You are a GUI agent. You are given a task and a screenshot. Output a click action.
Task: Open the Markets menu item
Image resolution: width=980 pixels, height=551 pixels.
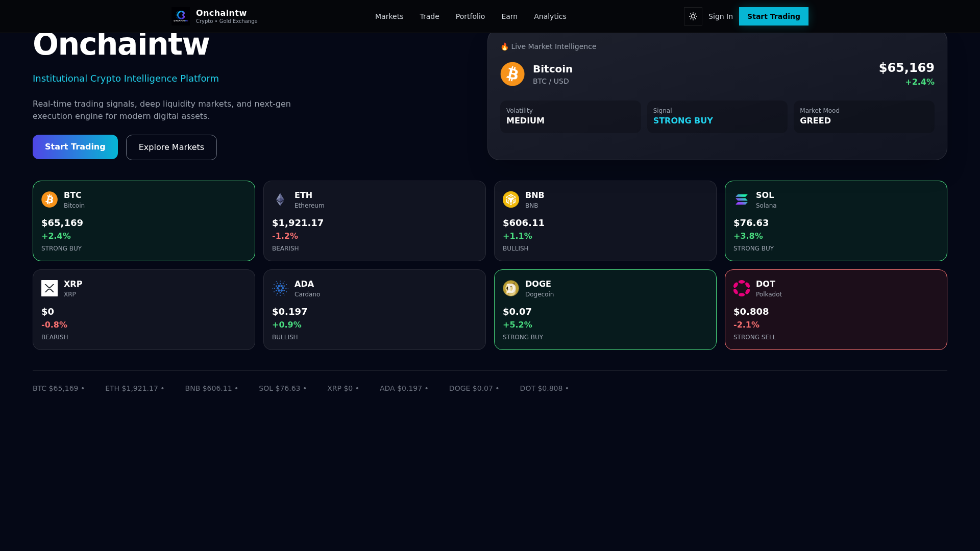click(389, 16)
